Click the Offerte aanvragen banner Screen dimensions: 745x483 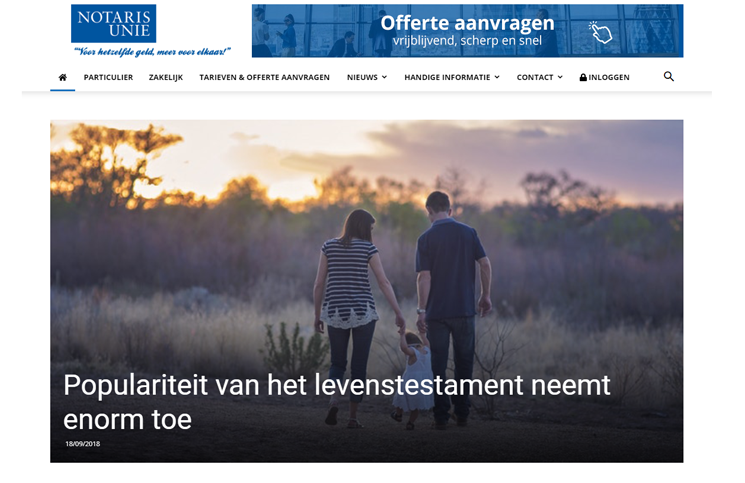(468, 31)
